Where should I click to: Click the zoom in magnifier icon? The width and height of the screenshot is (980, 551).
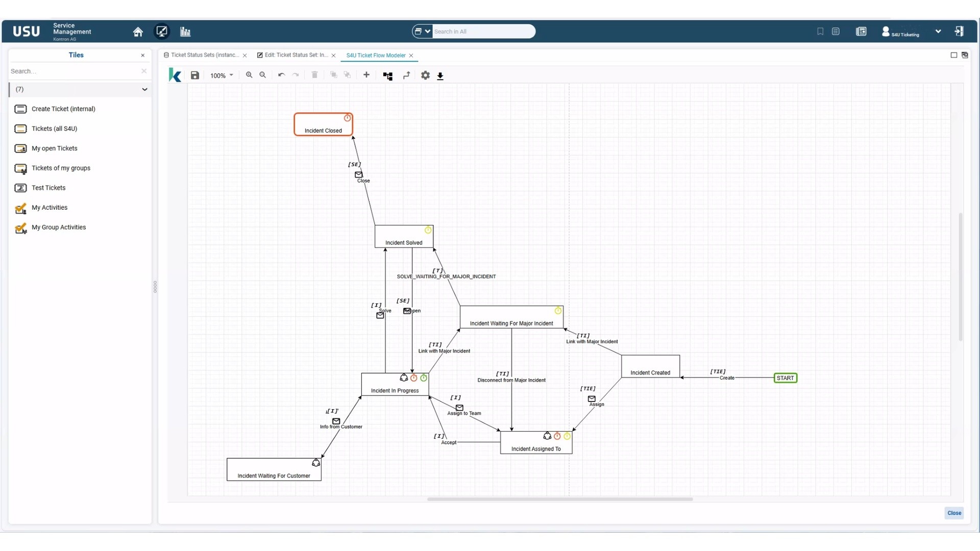click(249, 75)
